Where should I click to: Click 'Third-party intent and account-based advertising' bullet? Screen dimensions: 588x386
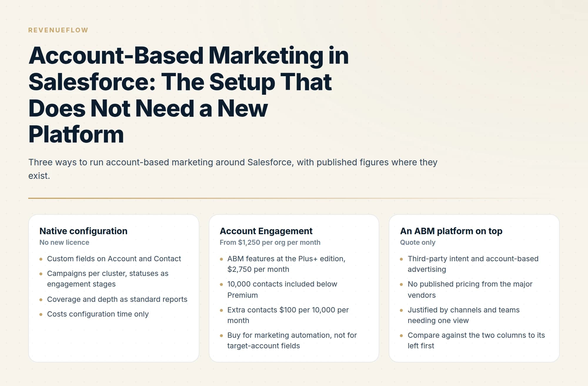[x=473, y=264]
